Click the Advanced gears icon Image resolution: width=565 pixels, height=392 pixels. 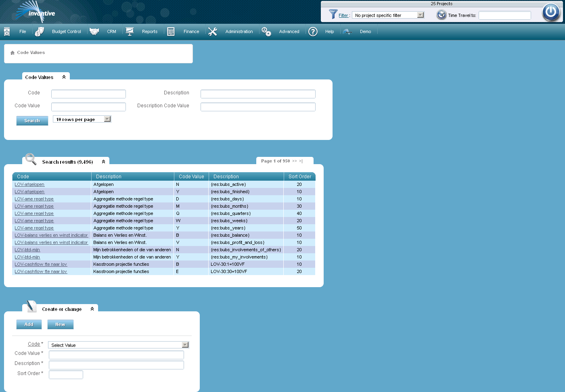tap(266, 31)
